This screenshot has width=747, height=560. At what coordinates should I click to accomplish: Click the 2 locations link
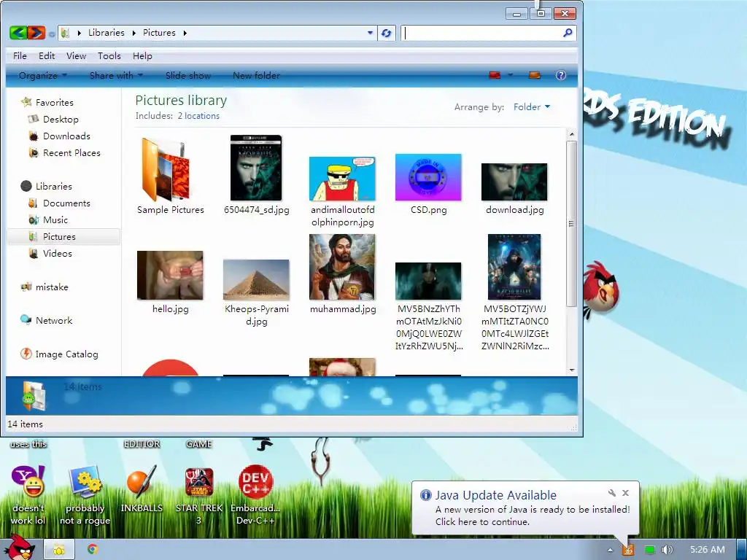point(198,116)
